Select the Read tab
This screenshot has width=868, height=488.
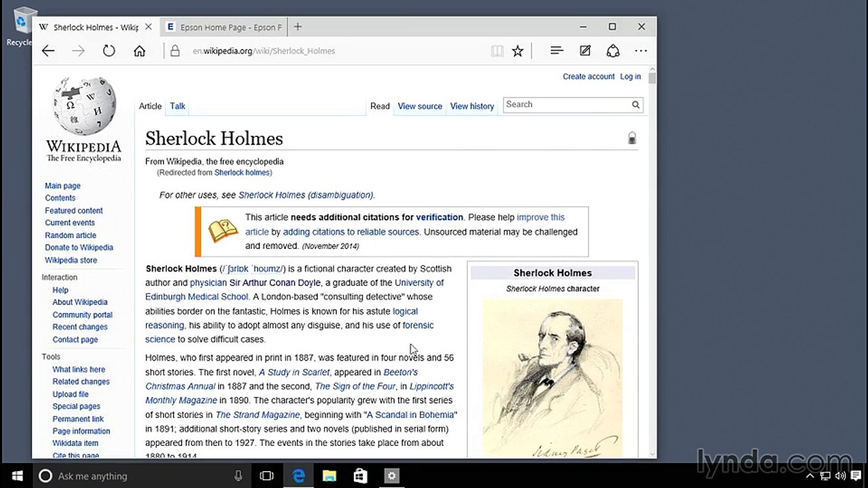pyautogui.click(x=380, y=106)
